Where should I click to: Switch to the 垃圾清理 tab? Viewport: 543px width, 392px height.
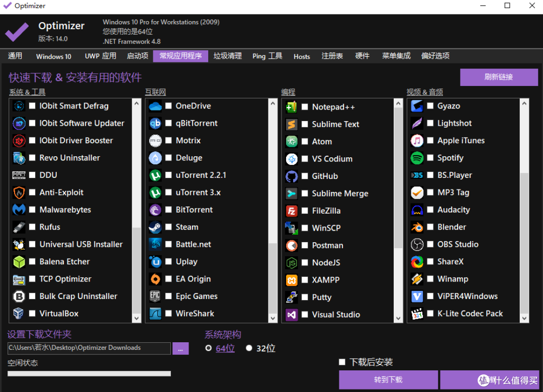228,56
